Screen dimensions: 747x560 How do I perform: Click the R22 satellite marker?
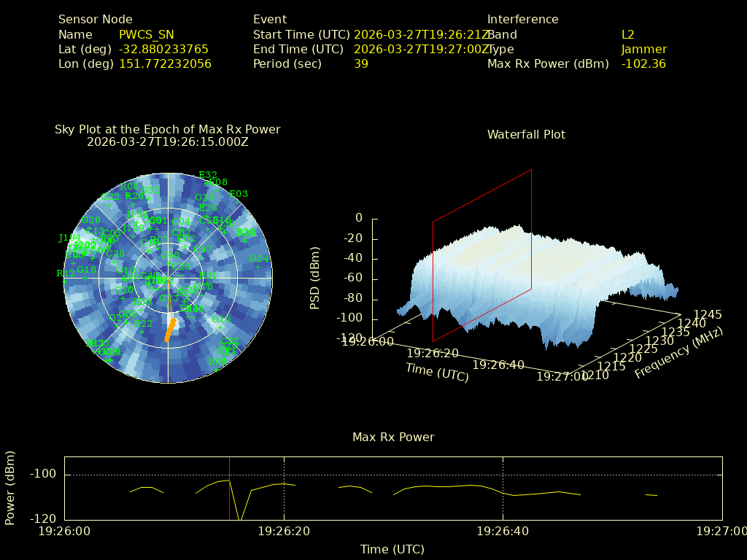pyautogui.click(x=142, y=332)
